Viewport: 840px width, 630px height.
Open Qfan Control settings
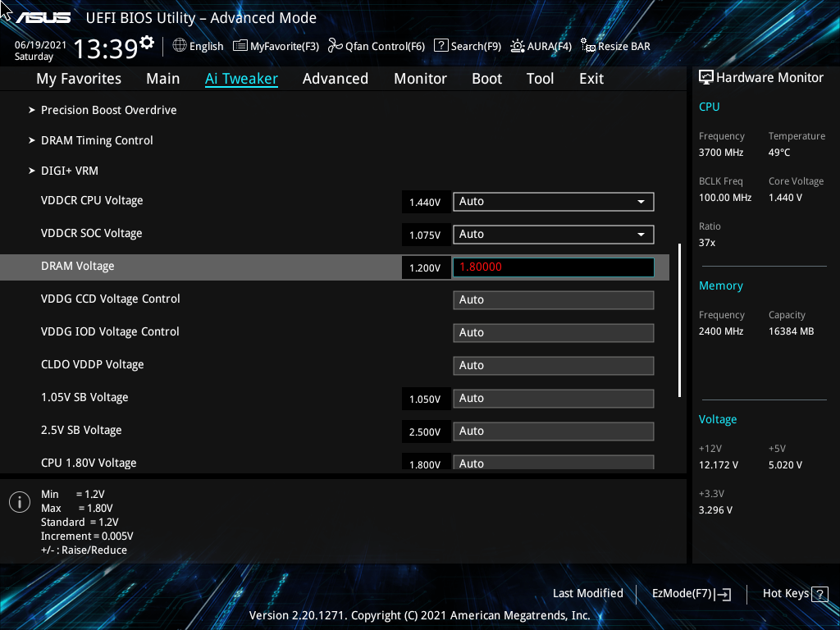coord(376,46)
